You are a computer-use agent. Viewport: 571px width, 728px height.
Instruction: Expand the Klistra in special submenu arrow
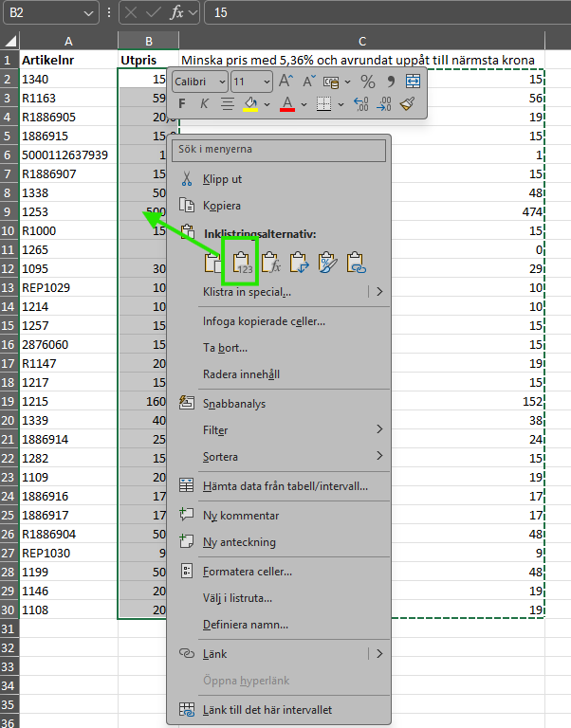[x=378, y=292]
